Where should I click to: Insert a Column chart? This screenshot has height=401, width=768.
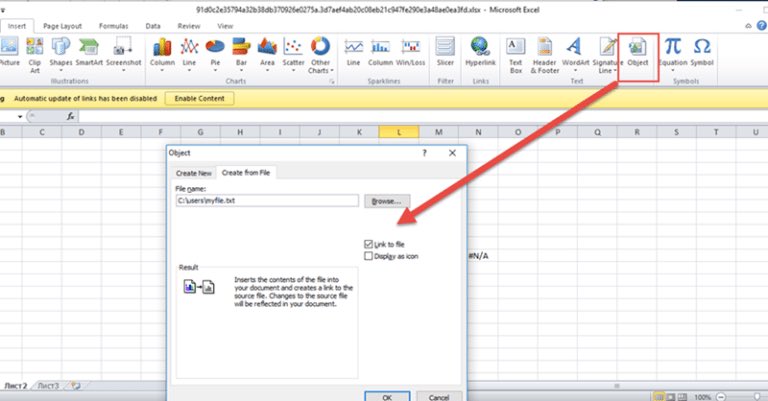coord(162,54)
